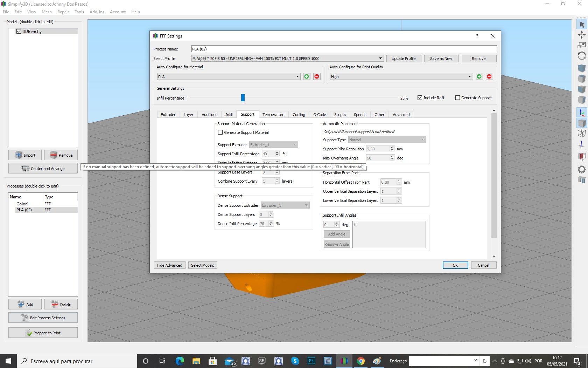Open the cross-section view tool
This screenshot has width=588, height=368.
581,156
